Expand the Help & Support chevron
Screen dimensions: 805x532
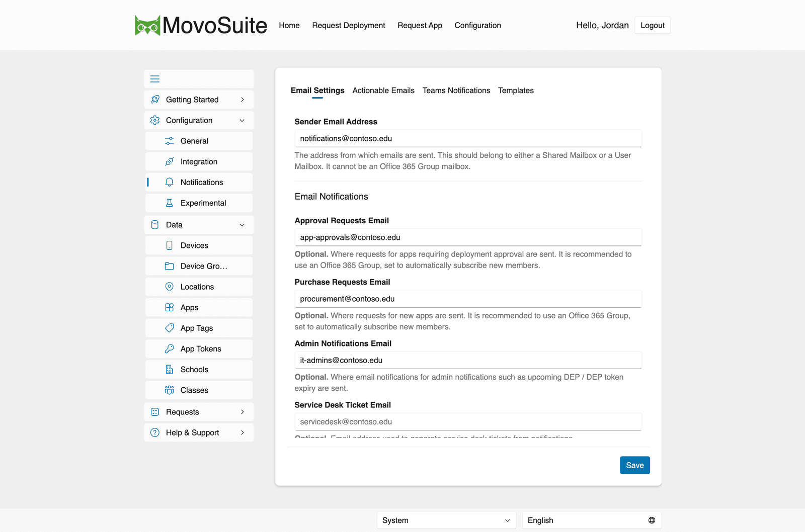coord(243,432)
